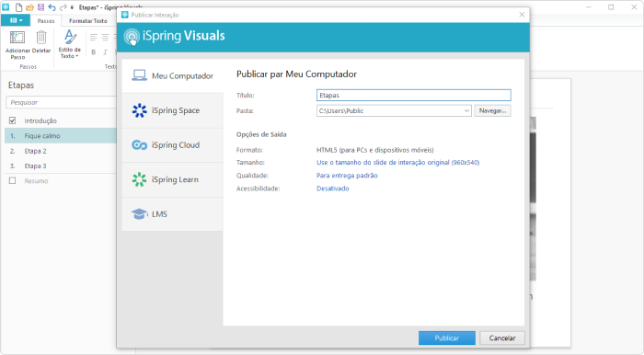Click the Pesquisar search field
644x355 pixels.
coord(62,102)
